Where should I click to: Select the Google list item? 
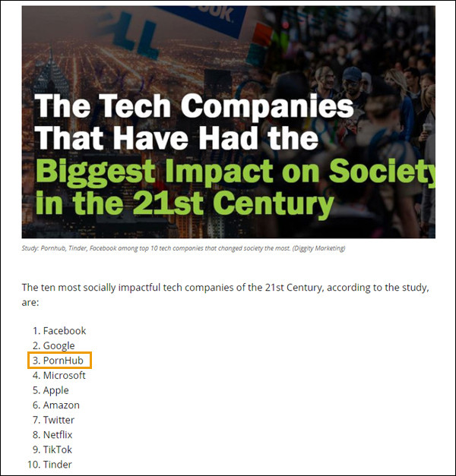59,345
